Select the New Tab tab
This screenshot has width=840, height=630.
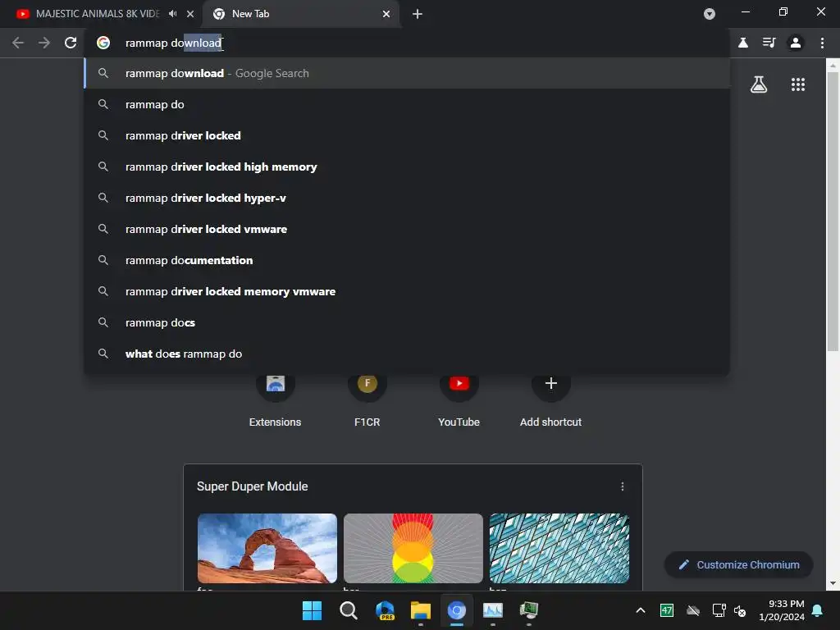pyautogui.click(x=300, y=14)
